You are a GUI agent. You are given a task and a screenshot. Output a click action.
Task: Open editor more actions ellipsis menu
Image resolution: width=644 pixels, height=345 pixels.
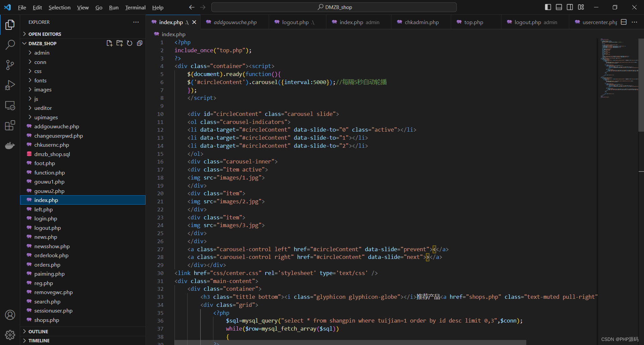[x=634, y=22]
